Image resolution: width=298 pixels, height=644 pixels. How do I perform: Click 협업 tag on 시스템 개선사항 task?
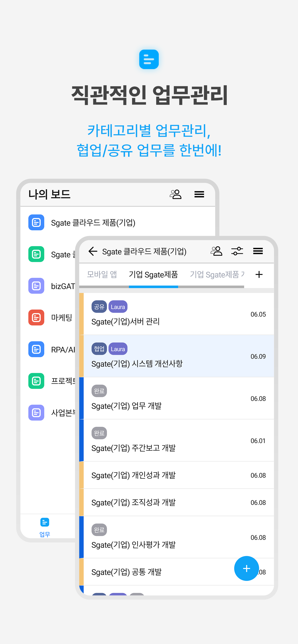pyautogui.click(x=99, y=349)
